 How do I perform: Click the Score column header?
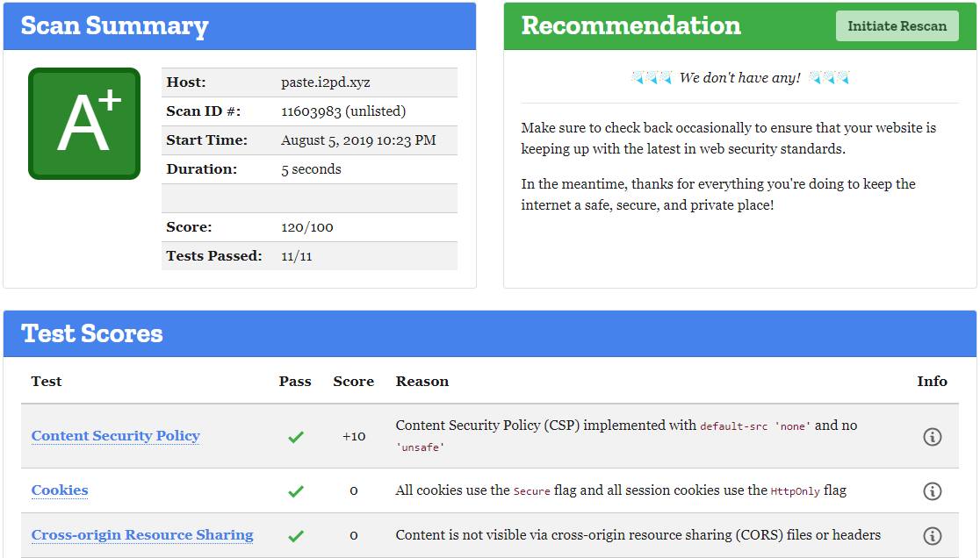[353, 381]
